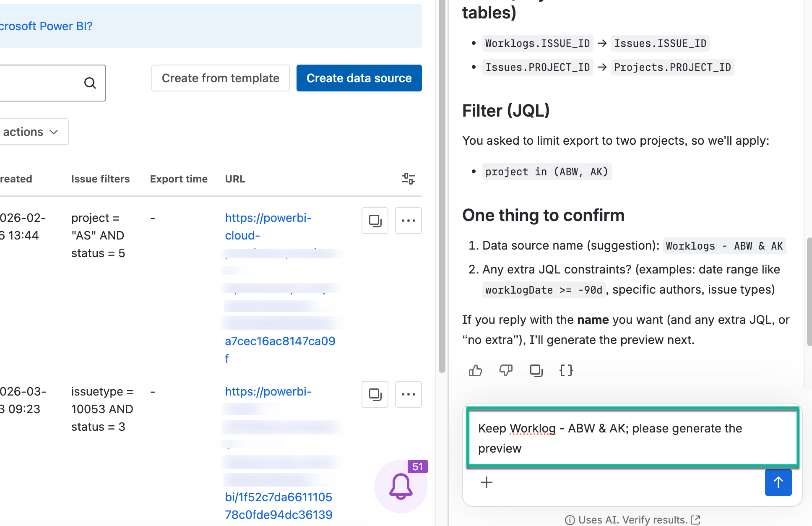This screenshot has width=812, height=526.
Task: Copy the AI response
Action: coord(536,370)
